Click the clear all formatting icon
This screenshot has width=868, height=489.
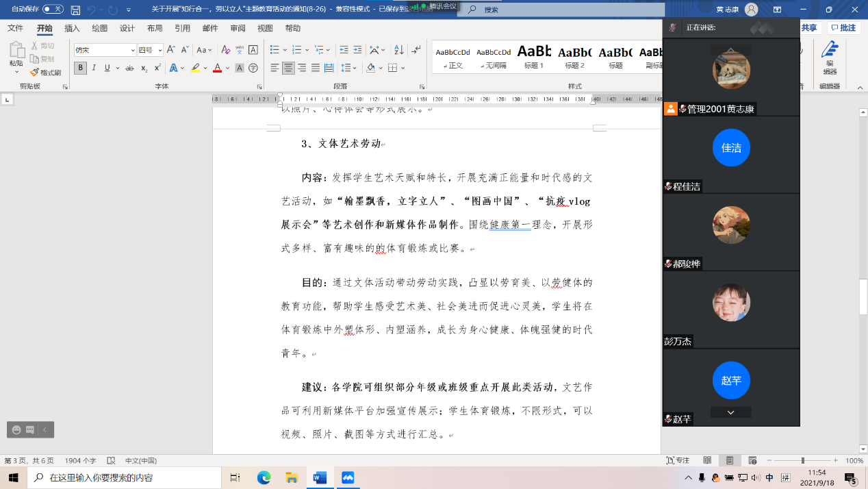225,50
